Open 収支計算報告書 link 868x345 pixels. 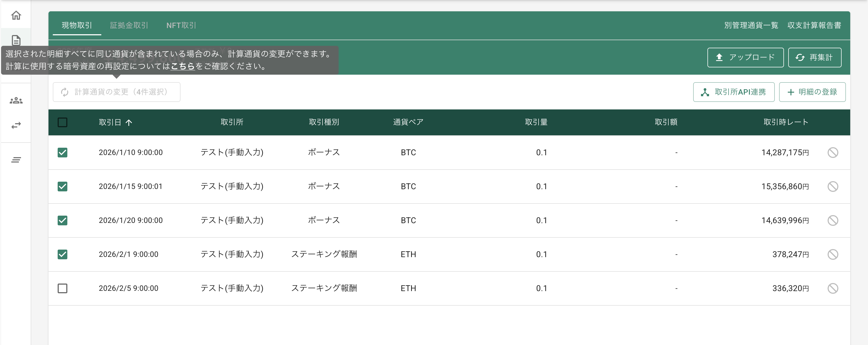(814, 25)
